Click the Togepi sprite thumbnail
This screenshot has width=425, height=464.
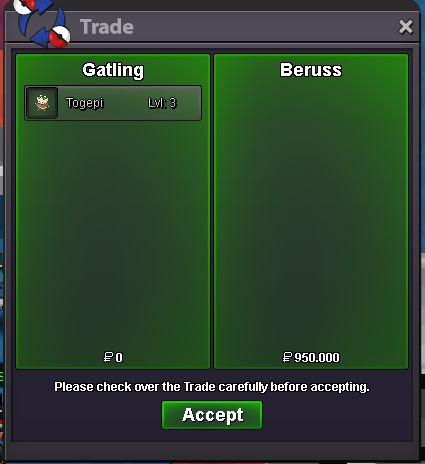(x=42, y=103)
